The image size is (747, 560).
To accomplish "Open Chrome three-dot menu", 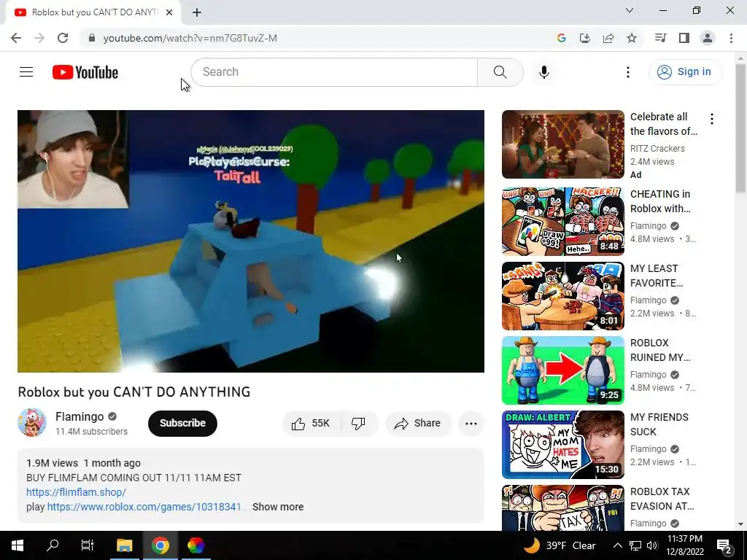I will (x=731, y=38).
